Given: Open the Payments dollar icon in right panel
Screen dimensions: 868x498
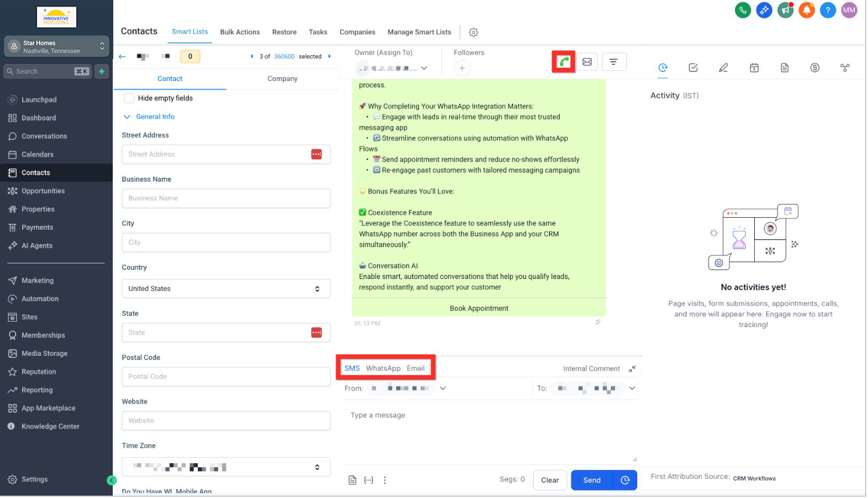Looking at the screenshot, I should pos(815,68).
